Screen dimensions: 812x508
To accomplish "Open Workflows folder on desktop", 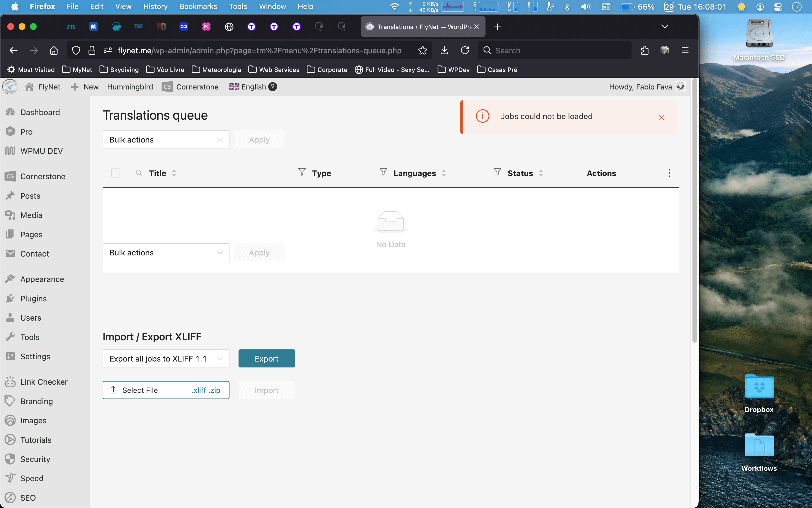I will point(759,452).
